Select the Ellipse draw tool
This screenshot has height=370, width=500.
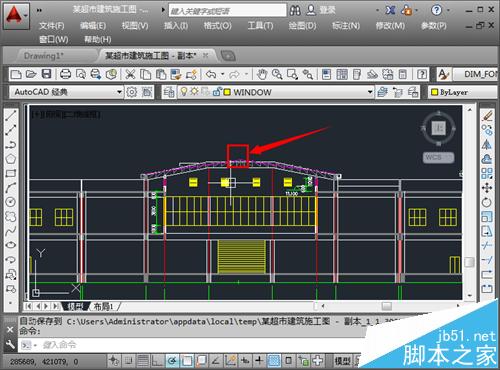(x=11, y=245)
